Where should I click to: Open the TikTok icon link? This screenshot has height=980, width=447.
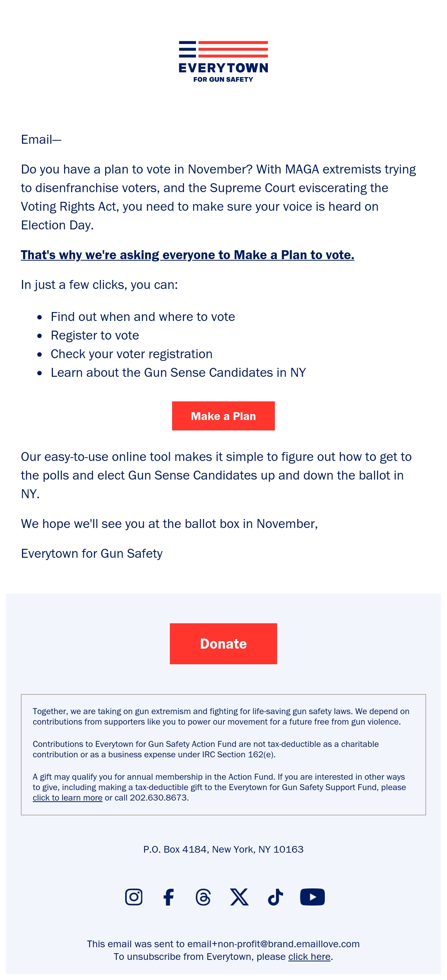click(275, 897)
